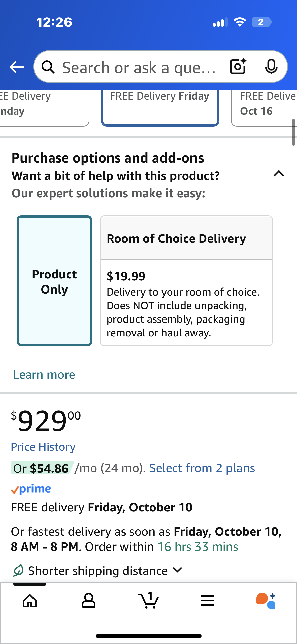This screenshot has width=297, height=644.
Task: Open the shopping cart icon
Action: click(x=148, y=601)
